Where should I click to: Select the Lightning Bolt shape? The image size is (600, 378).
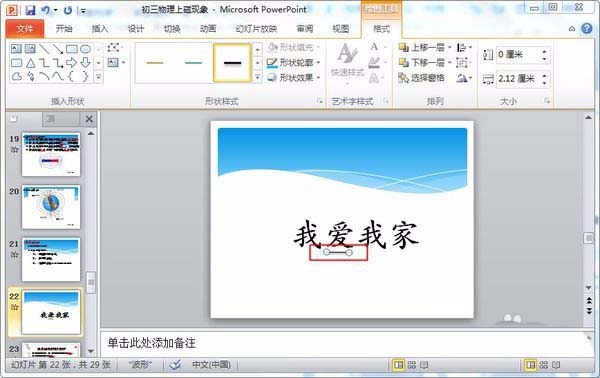[x=30, y=77]
